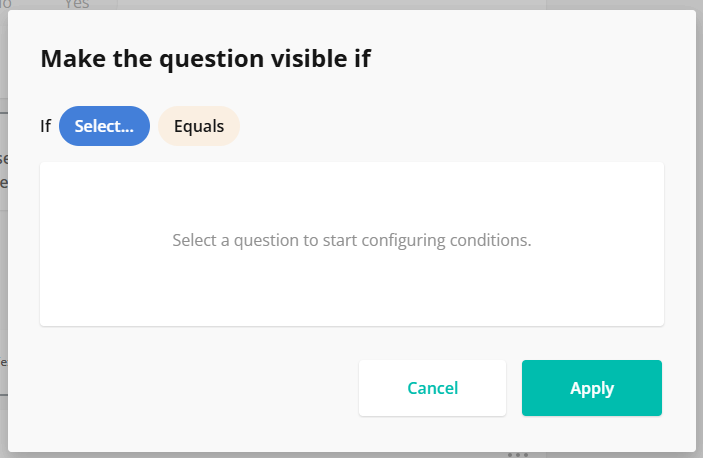Screen dimensions: 703x458
Task: Dismiss the dialog using Cancel
Action: (x=432, y=388)
